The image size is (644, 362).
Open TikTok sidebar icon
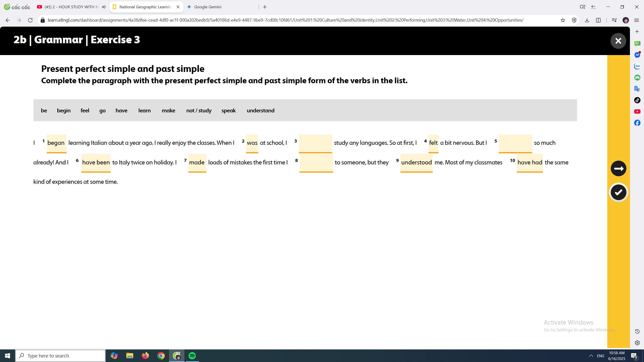click(x=637, y=100)
